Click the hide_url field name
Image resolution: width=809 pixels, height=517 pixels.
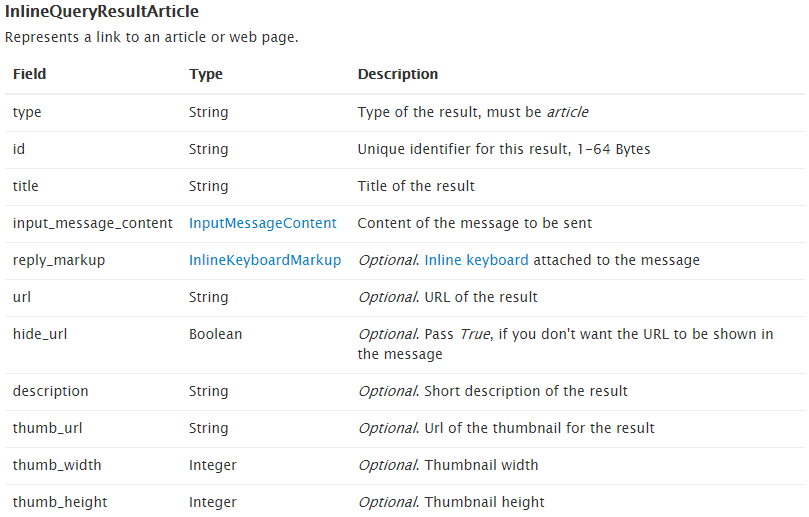pyautogui.click(x=40, y=334)
